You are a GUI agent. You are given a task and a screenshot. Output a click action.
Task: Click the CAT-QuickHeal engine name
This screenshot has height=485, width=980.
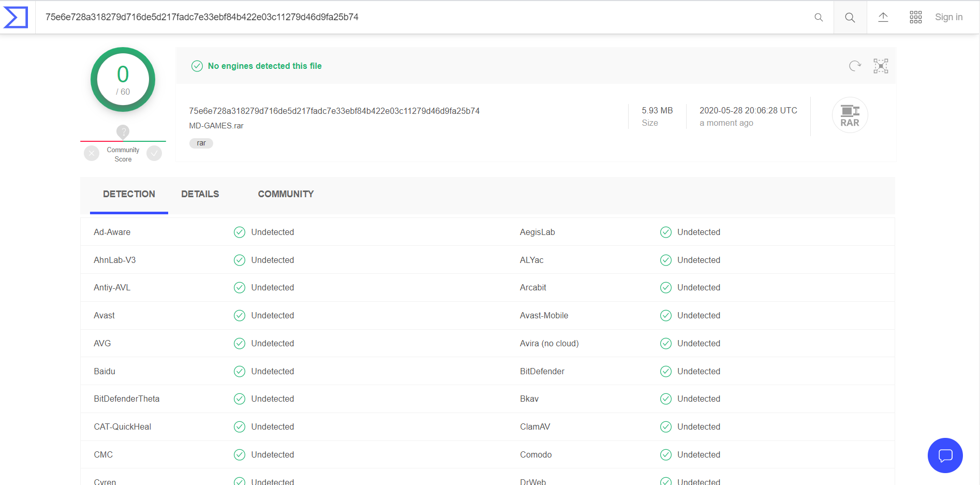(123, 427)
